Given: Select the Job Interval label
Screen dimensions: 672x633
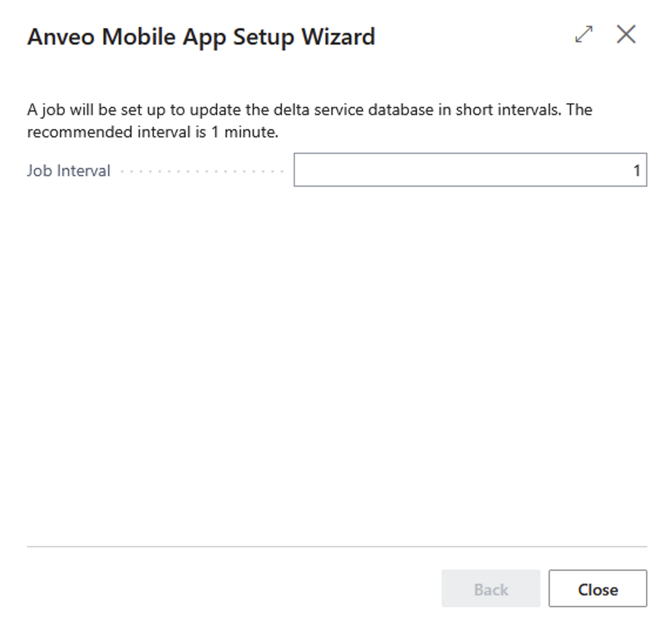Looking at the screenshot, I should [69, 170].
